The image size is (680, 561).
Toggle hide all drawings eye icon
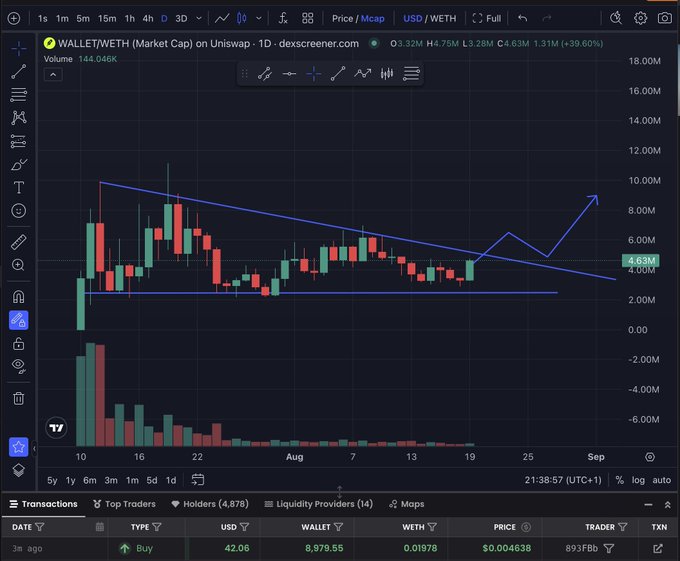pos(19,366)
